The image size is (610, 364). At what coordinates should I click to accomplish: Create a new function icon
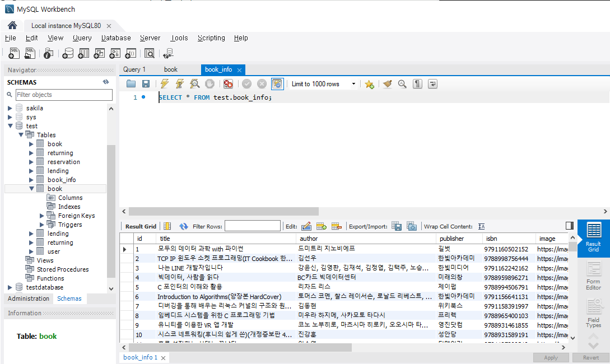(131, 53)
